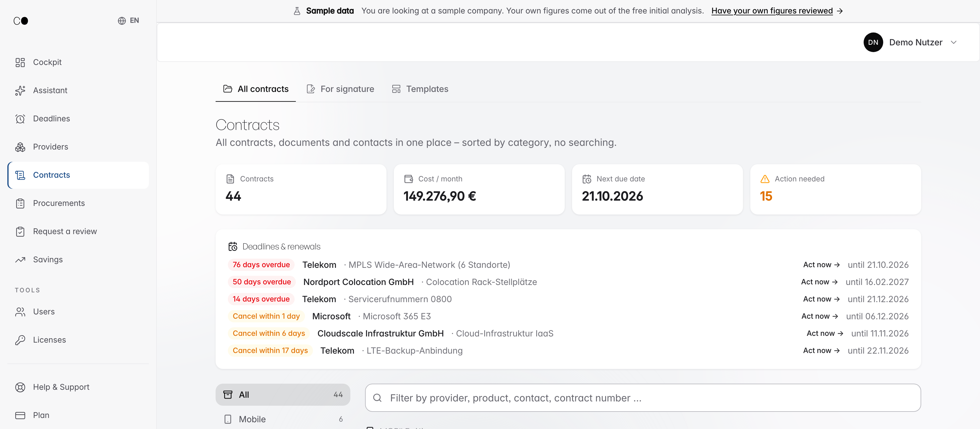Click the Deadlines & renewals calendar icon

pyautogui.click(x=233, y=247)
